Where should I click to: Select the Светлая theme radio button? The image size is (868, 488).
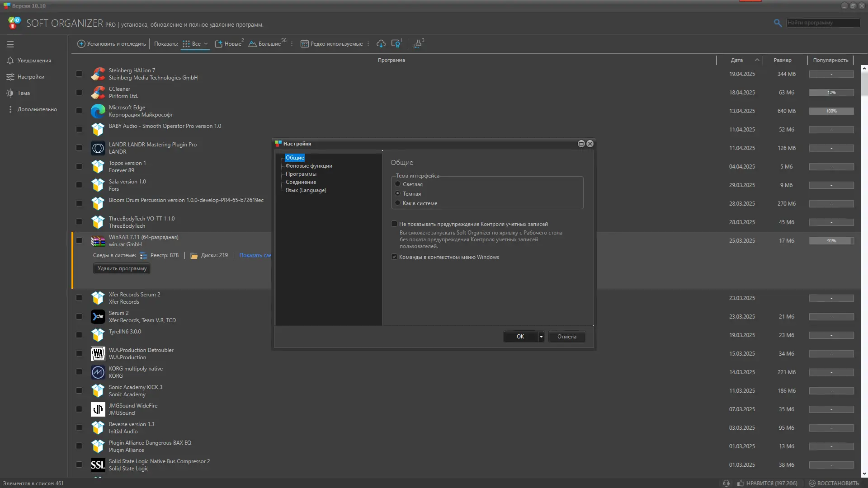pos(398,184)
